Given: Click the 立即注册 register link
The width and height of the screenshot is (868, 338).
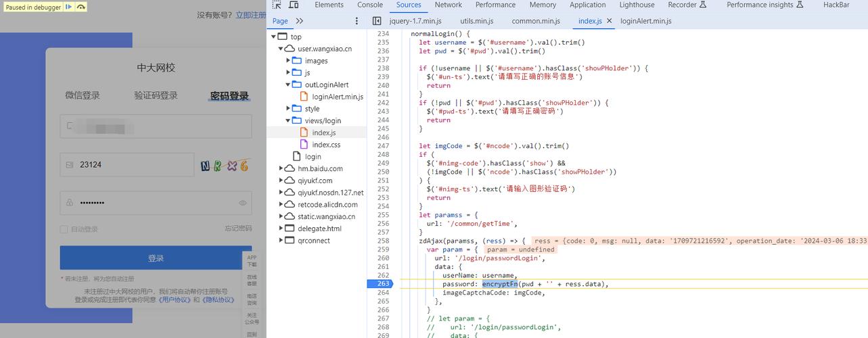Looking at the screenshot, I should click(250, 15).
